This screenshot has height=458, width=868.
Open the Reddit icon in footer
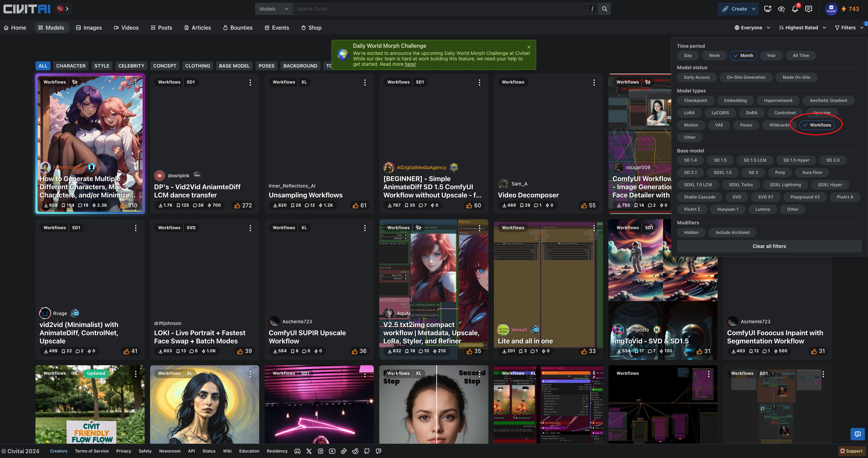[x=355, y=451]
